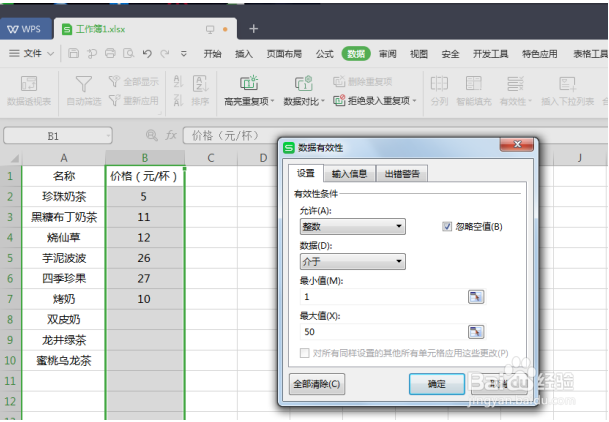Click 全部显示 in the filter group
This screenshot has width=609, height=422.
pos(134,82)
